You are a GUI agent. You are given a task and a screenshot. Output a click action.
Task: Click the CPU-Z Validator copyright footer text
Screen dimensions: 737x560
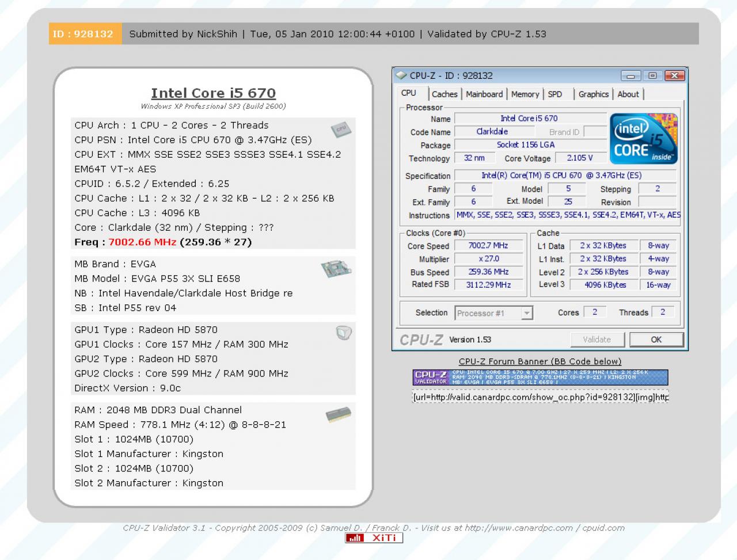[373, 528]
